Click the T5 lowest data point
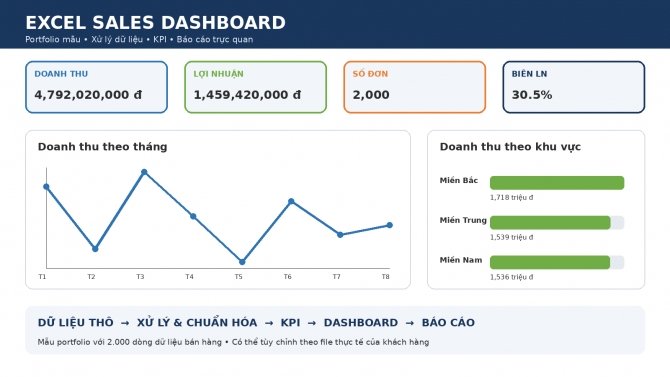 point(242,262)
